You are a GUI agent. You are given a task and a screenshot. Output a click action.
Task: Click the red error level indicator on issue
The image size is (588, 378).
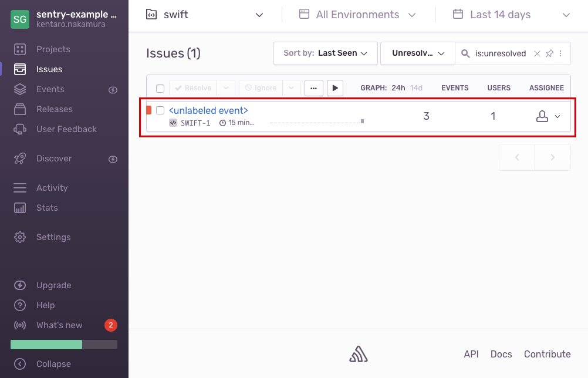148,110
